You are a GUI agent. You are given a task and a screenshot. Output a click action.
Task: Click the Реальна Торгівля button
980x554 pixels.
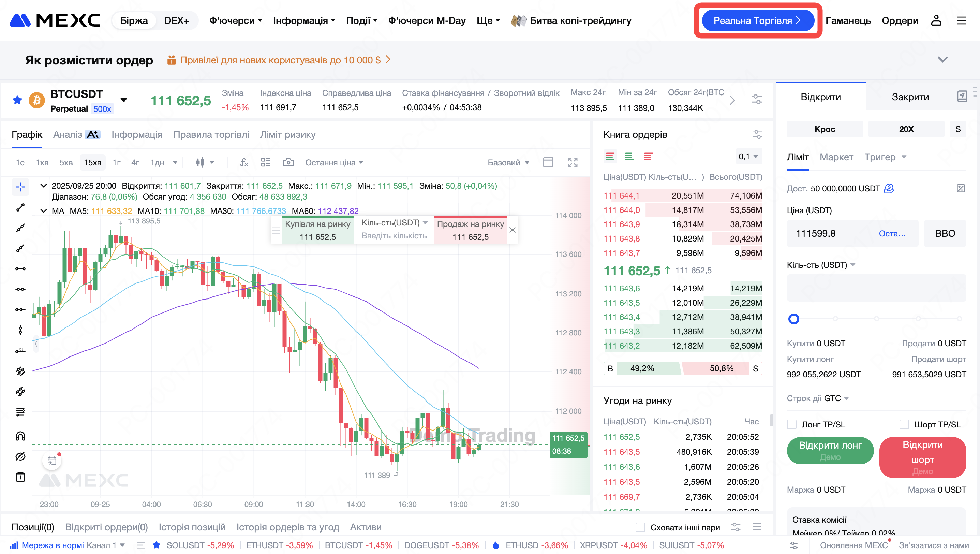click(x=757, y=20)
